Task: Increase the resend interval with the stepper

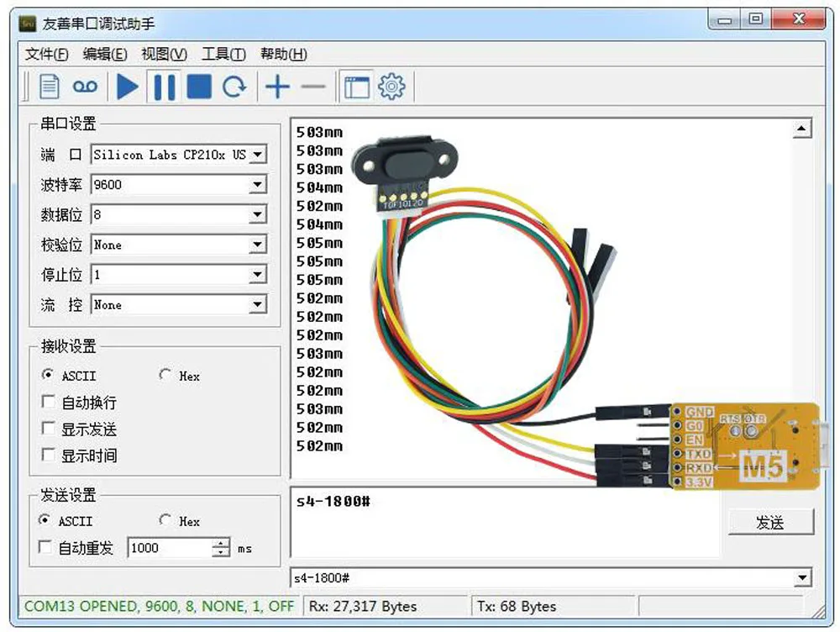Action: pos(221,543)
